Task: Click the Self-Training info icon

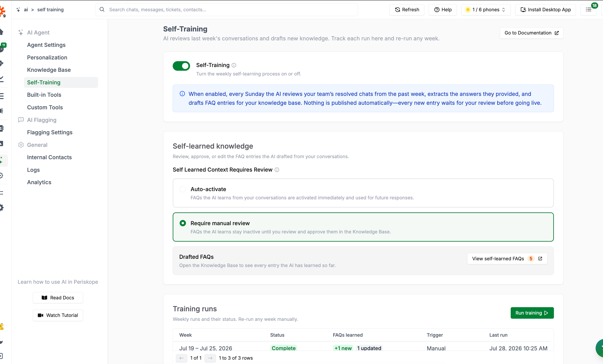Action: 234,65
